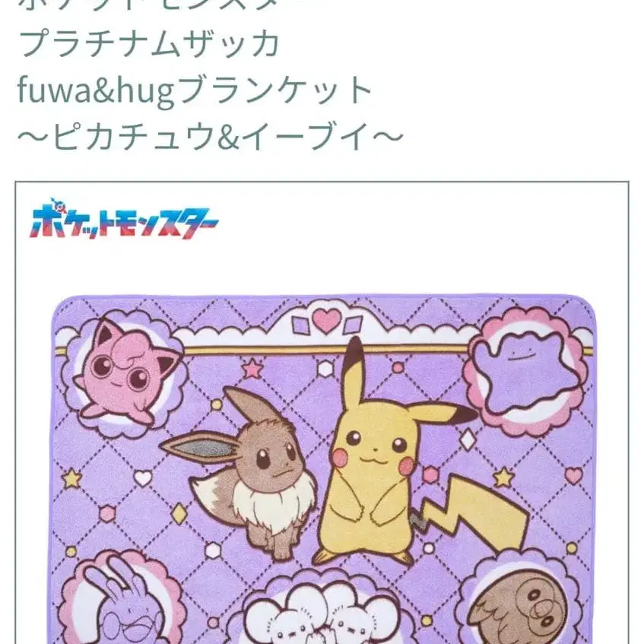Open the fuwa&hugブランケット title link
The width and height of the screenshot is (644, 644).
(195, 90)
